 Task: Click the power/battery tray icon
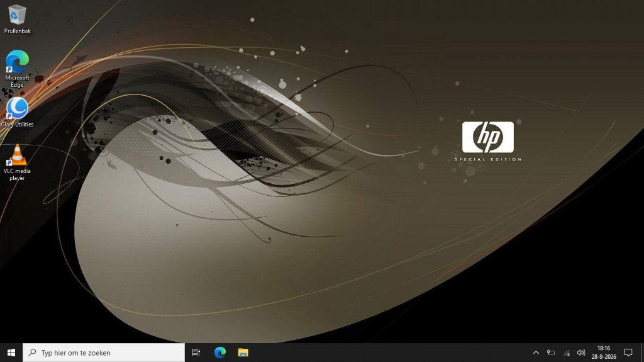[551, 353]
